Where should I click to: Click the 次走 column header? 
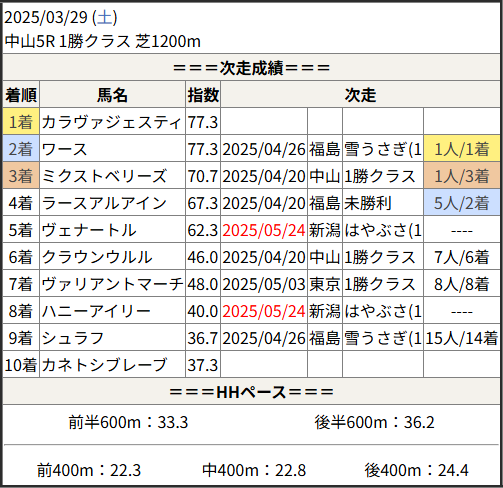(x=360, y=95)
